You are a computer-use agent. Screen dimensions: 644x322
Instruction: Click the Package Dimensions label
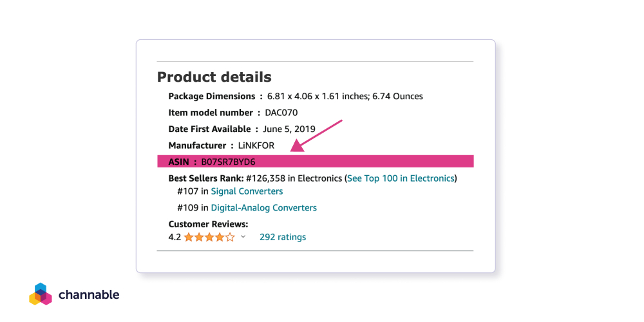tap(212, 96)
